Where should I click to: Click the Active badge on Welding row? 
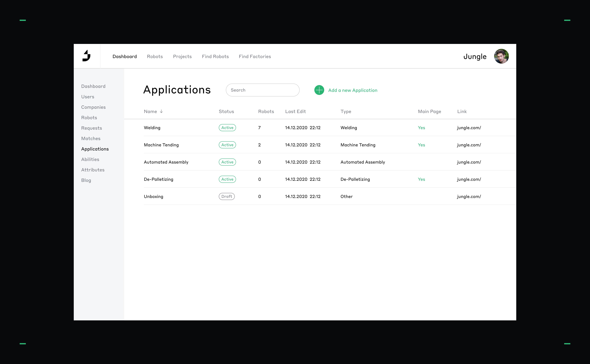227,128
